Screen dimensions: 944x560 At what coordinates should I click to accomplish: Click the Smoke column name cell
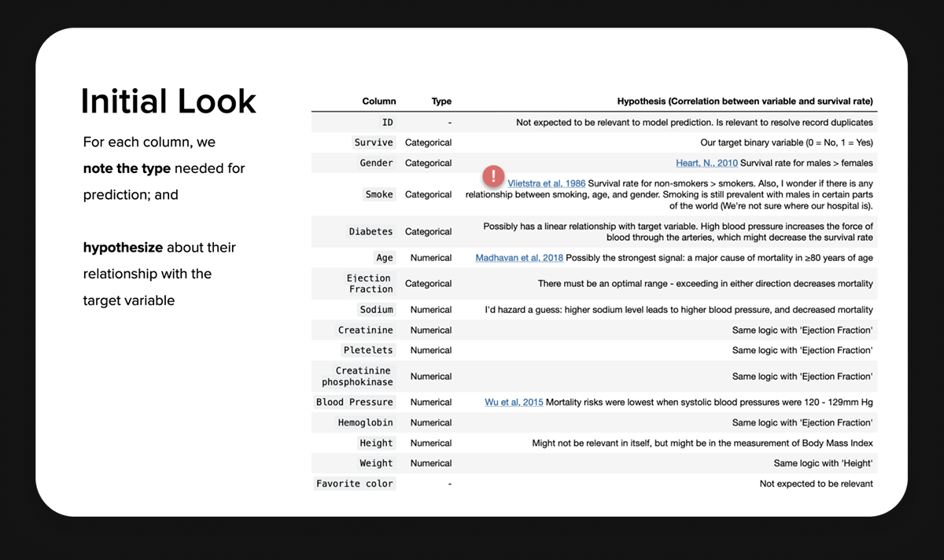pyautogui.click(x=379, y=194)
